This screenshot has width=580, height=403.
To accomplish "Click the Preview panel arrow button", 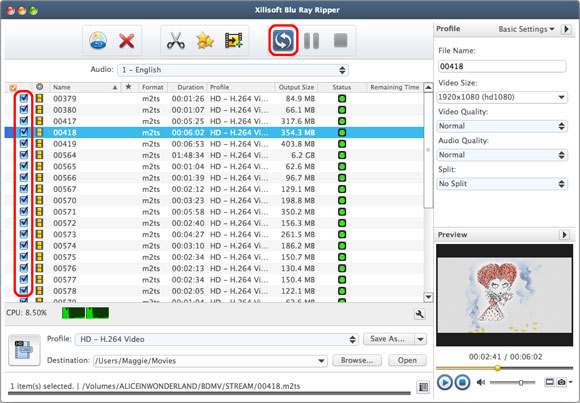I will click(x=564, y=235).
